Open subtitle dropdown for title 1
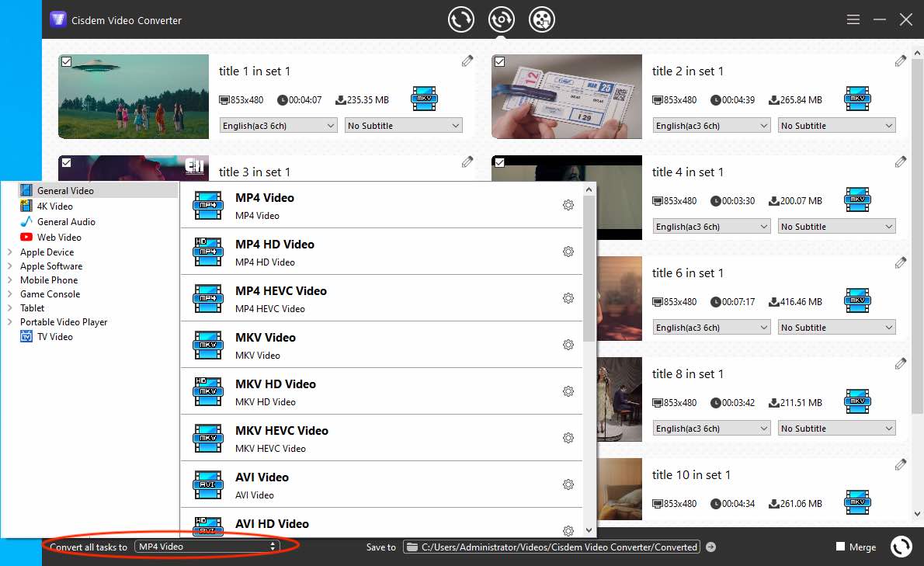The image size is (924, 566). click(x=404, y=126)
